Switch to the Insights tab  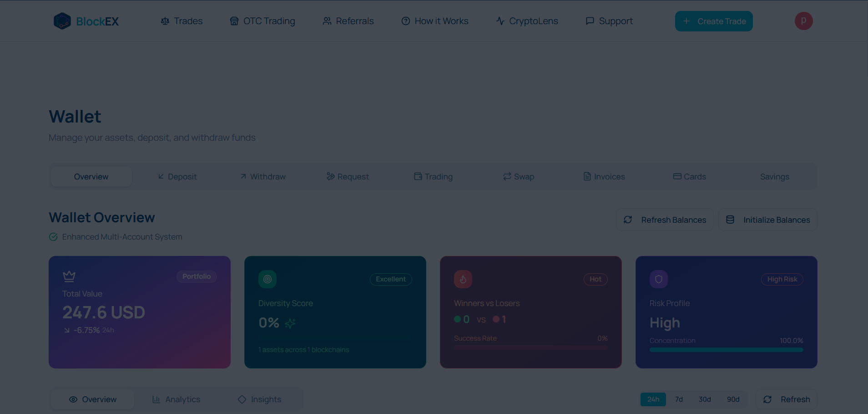coord(259,399)
